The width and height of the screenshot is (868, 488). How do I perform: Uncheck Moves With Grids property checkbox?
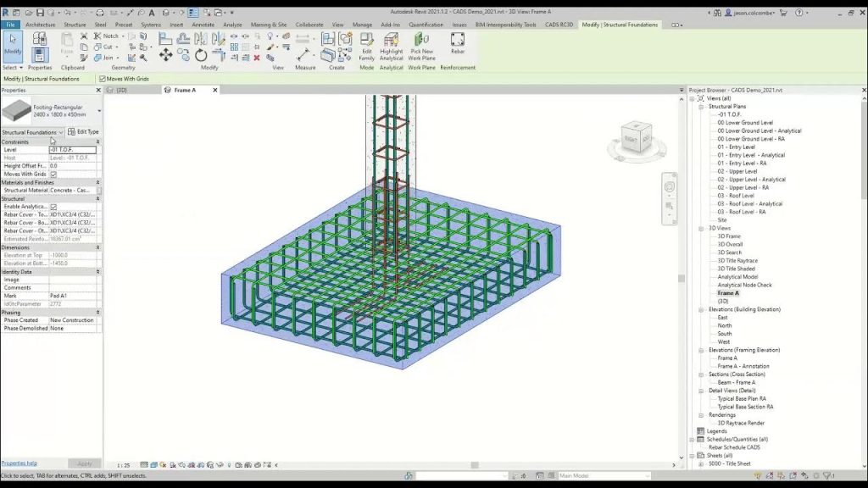click(x=53, y=175)
